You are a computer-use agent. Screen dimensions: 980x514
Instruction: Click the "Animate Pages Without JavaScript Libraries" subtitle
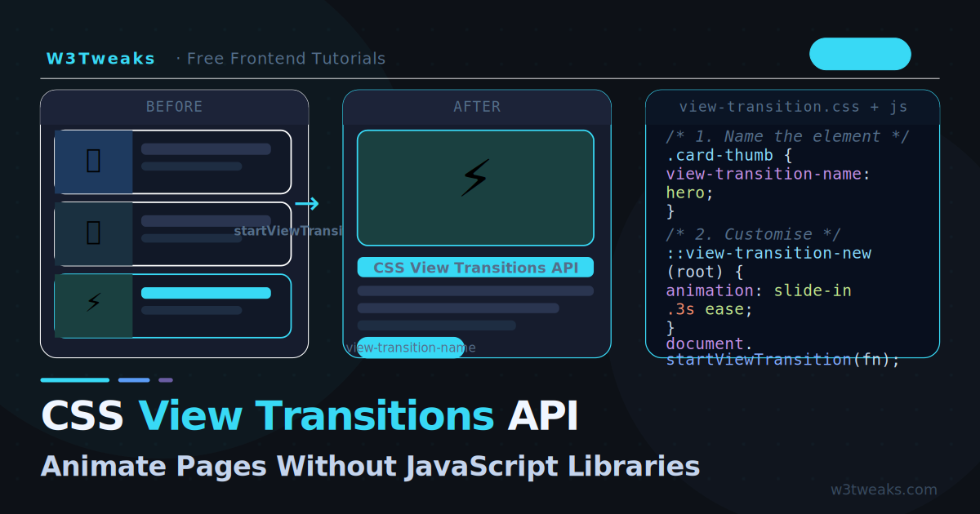click(370, 466)
